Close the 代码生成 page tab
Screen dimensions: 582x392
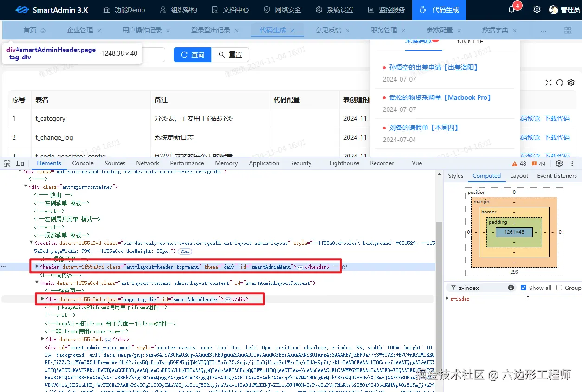(292, 30)
